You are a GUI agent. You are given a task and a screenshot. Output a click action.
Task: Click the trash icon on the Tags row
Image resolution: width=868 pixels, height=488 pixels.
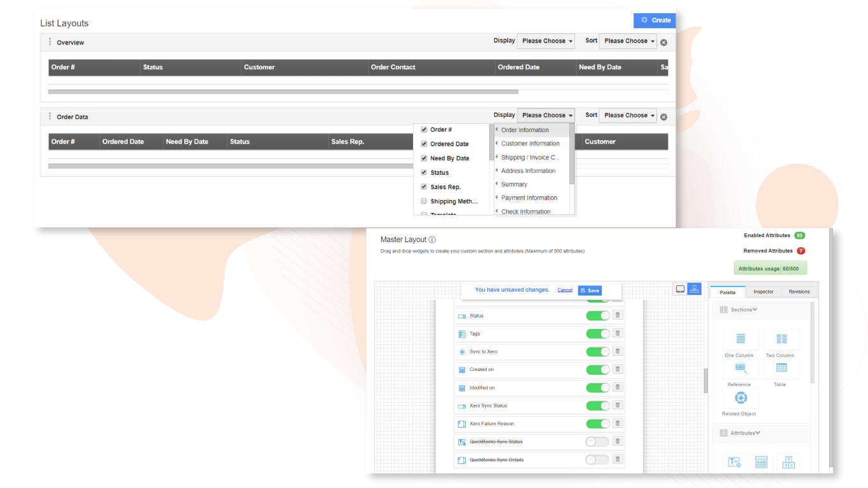tap(618, 333)
